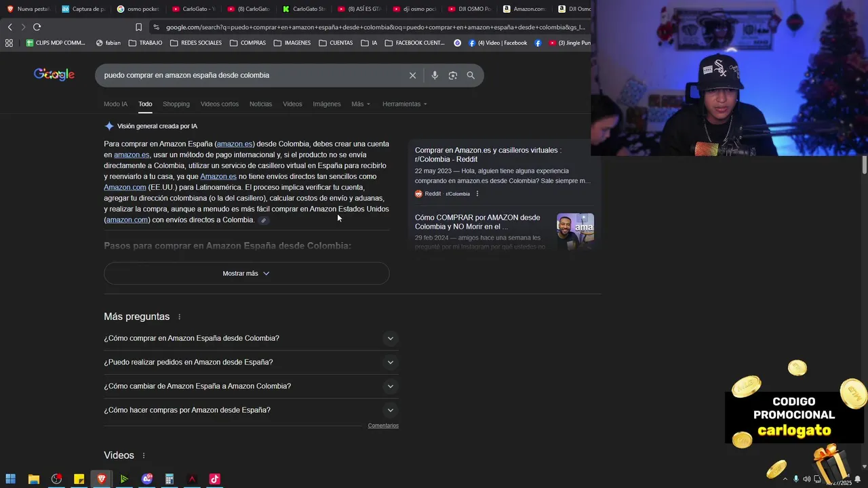This screenshot has width=868, height=488.
Task: Show hidden system tray icons
Action: coord(785,479)
